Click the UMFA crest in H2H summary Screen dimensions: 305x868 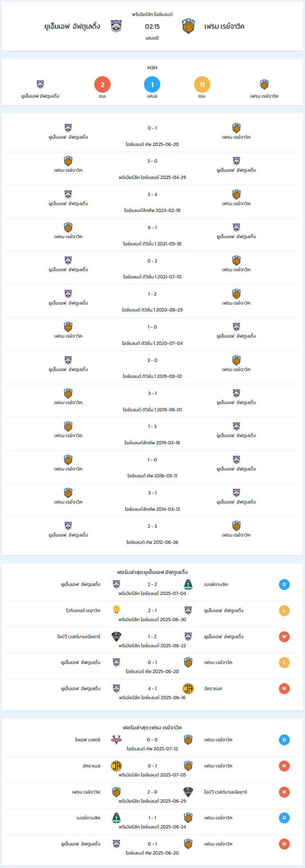tap(40, 85)
